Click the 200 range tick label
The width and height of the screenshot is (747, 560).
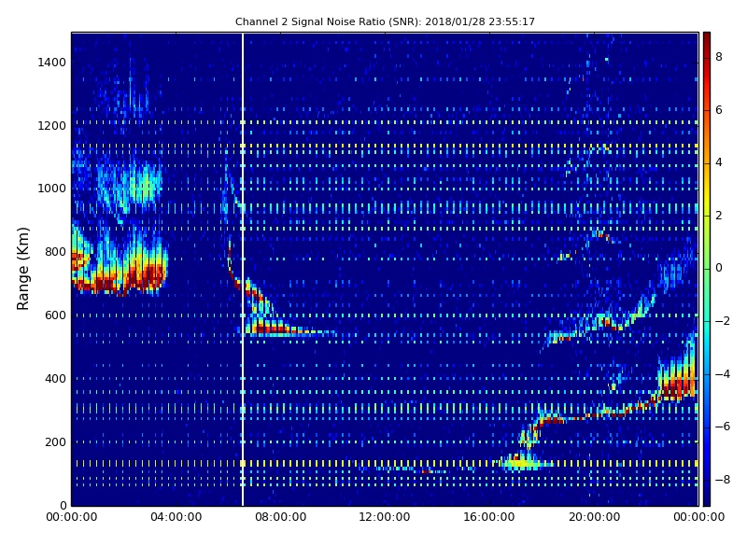[x=55, y=441]
